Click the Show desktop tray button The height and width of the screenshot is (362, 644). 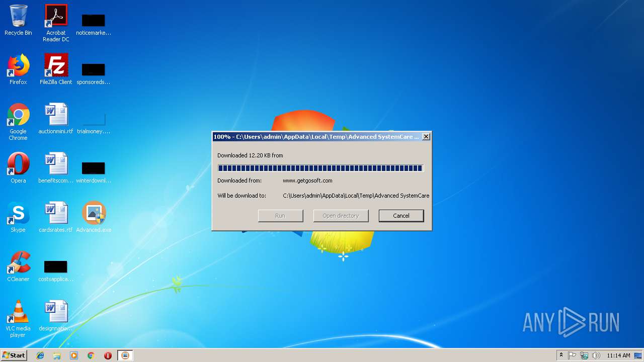tap(639, 355)
